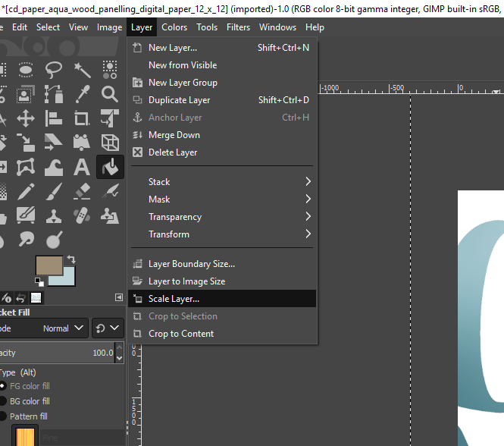Activate the Move tool
Viewport: 504px width, 446px height.
(26, 118)
